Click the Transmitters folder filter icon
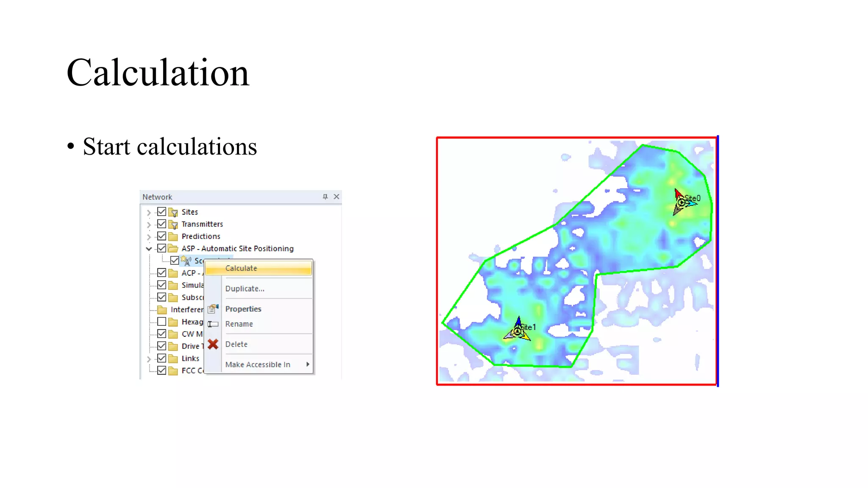868x488 pixels. tap(173, 224)
